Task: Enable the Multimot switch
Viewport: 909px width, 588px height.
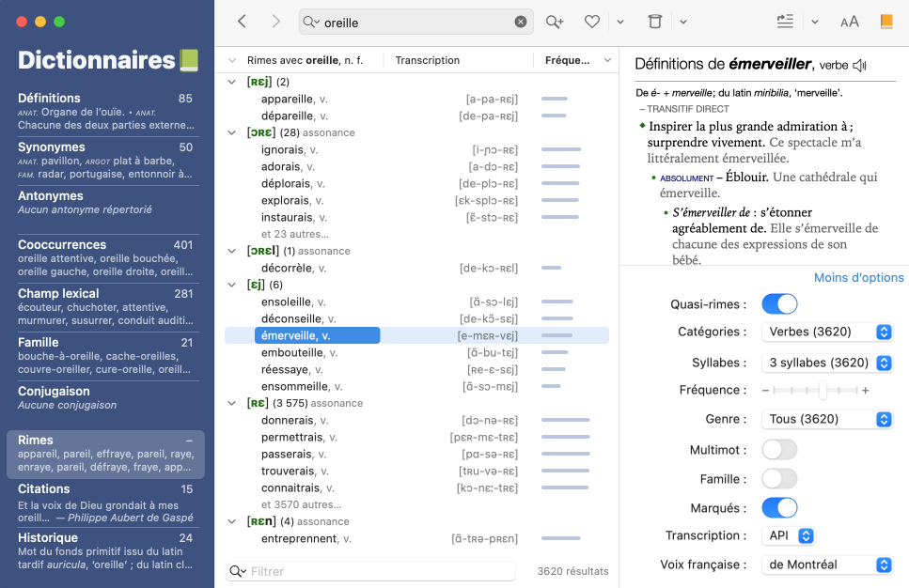Action: [x=779, y=450]
